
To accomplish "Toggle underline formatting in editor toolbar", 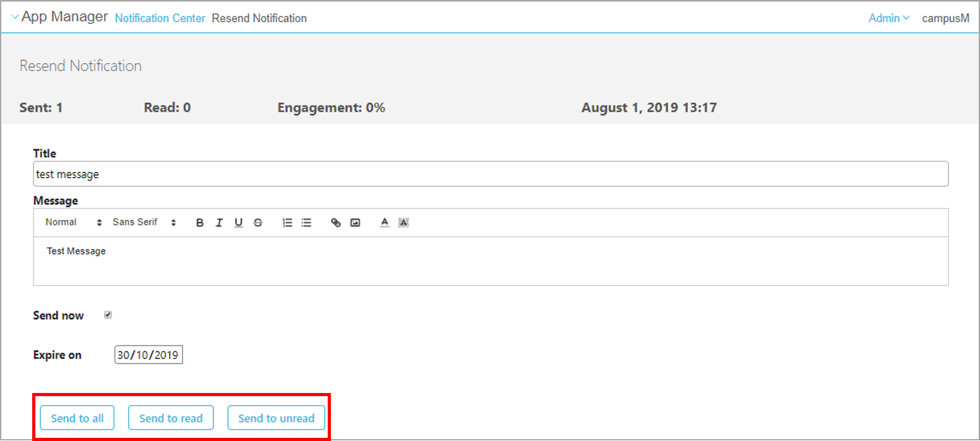I will pyautogui.click(x=238, y=222).
